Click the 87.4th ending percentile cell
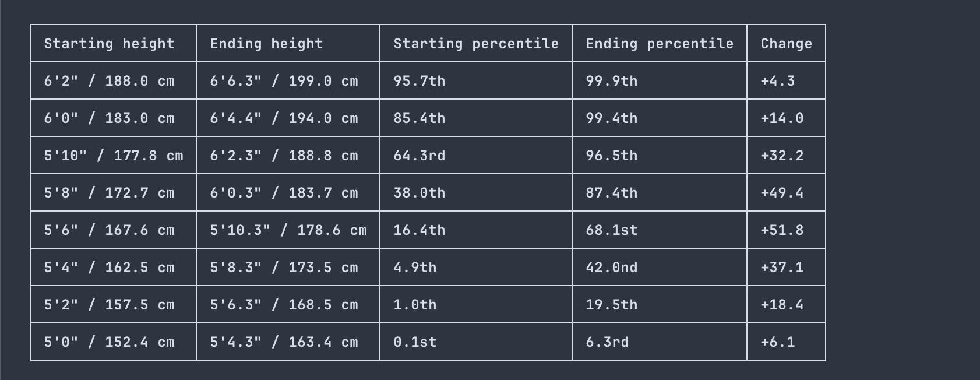This screenshot has height=380, width=980. [612, 193]
